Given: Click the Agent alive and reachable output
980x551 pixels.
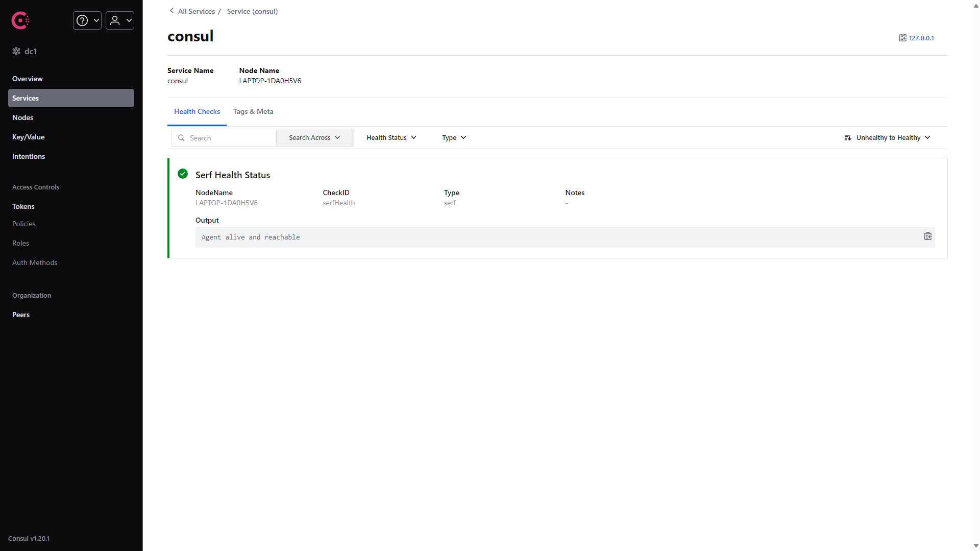Looking at the screenshot, I should tap(251, 237).
